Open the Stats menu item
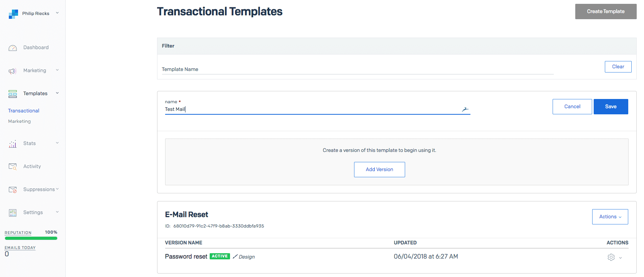Image resolution: width=644 pixels, height=277 pixels. click(x=29, y=143)
